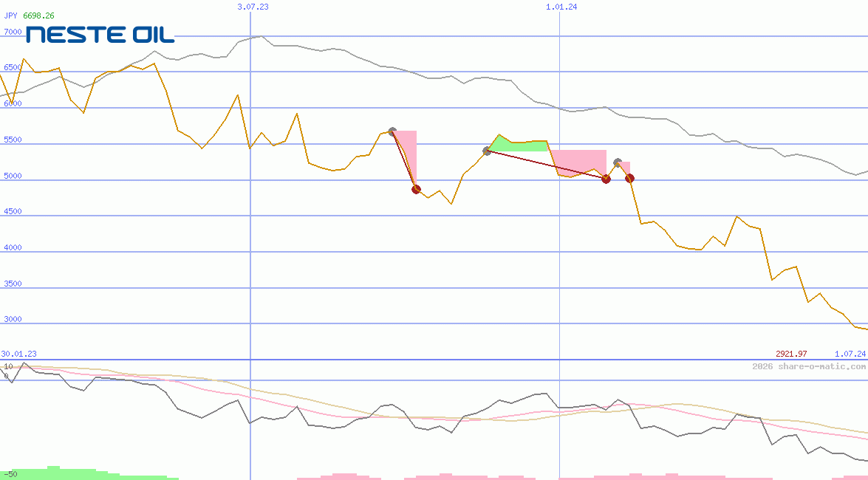Select the rightmost red sell marker
868x480 pixels.
coord(629,178)
